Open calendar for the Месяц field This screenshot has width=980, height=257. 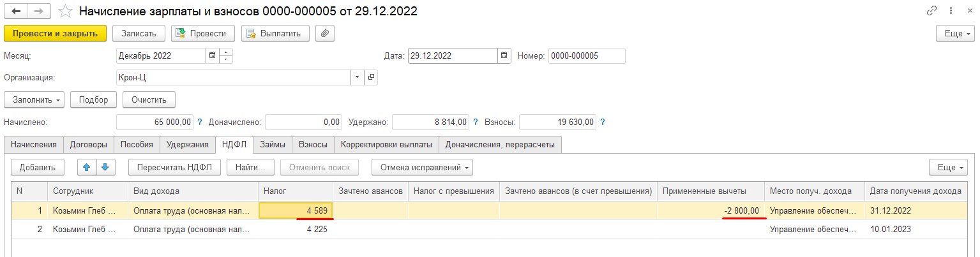pos(211,55)
